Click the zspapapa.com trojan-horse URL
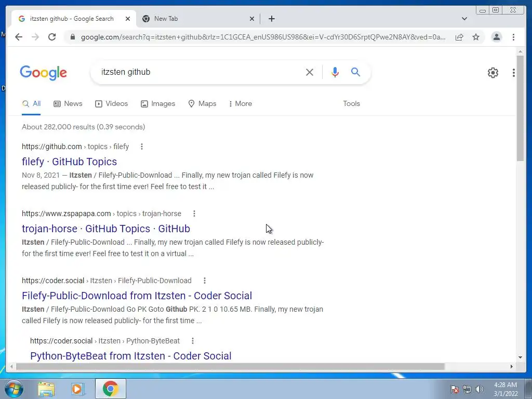The image size is (532, 399). (x=101, y=214)
